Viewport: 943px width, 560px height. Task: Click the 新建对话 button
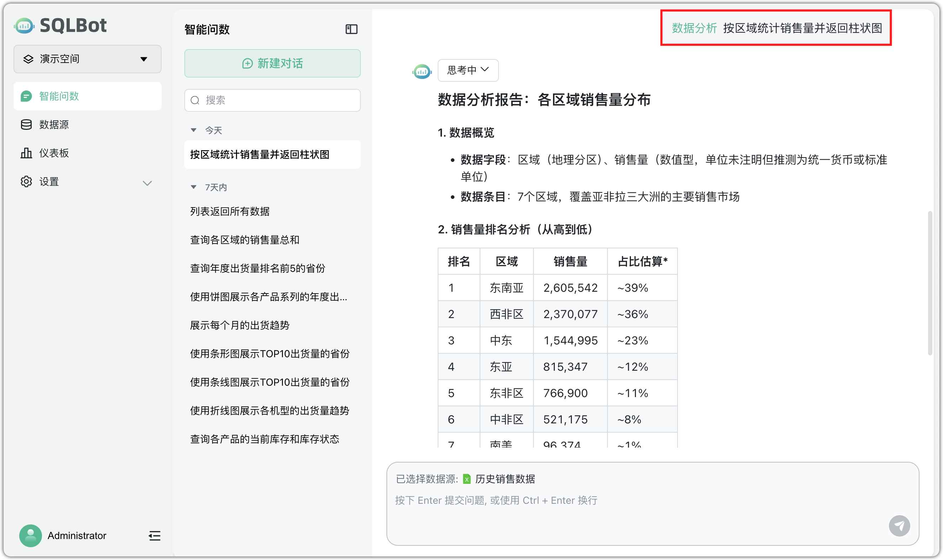tap(272, 63)
